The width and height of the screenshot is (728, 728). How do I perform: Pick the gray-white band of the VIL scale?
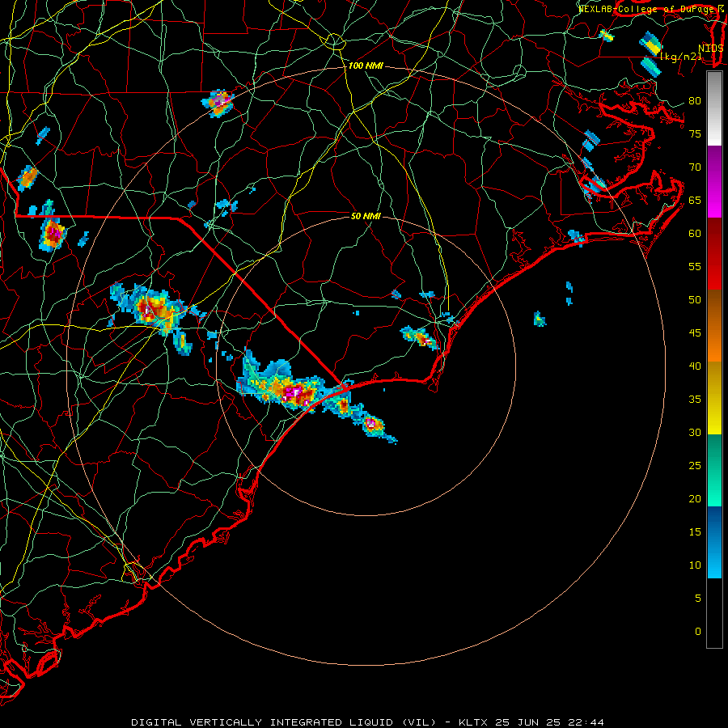point(714,109)
